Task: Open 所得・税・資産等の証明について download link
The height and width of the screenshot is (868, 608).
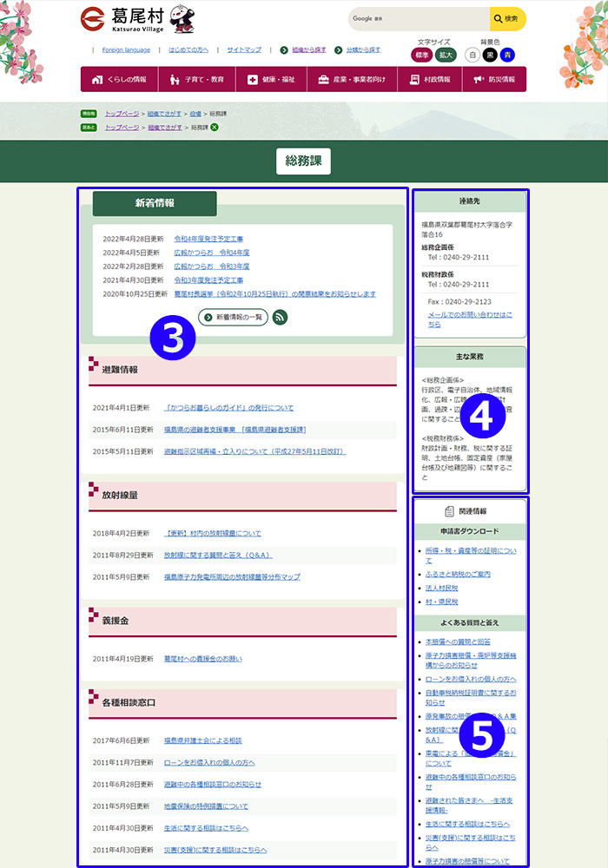Action: (x=471, y=556)
